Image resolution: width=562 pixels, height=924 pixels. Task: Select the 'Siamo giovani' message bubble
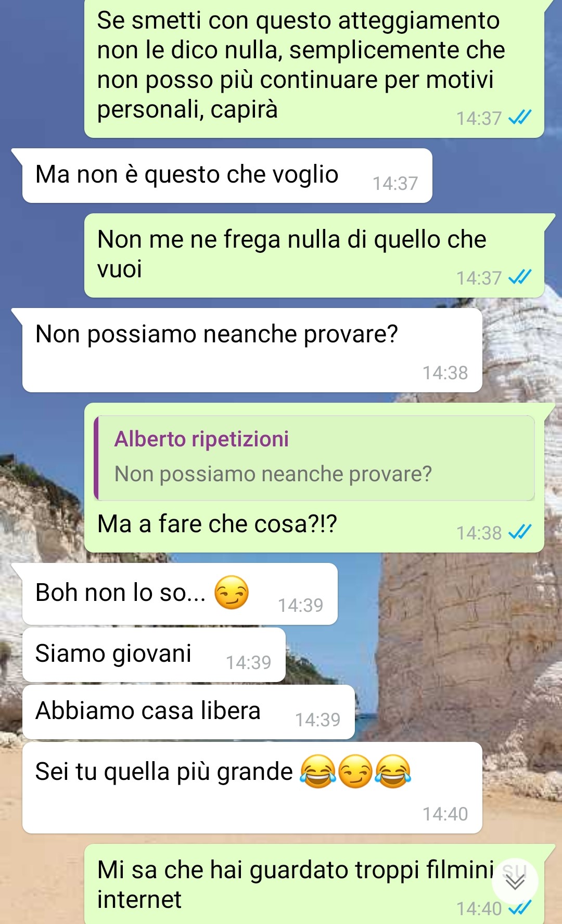coord(154,654)
